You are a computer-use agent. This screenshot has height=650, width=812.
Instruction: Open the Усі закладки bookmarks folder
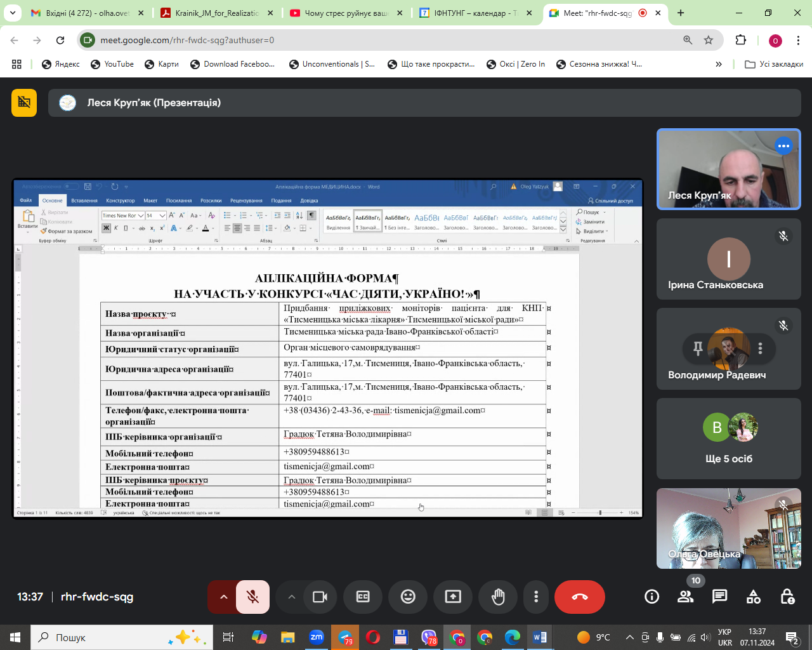(774, 64)
